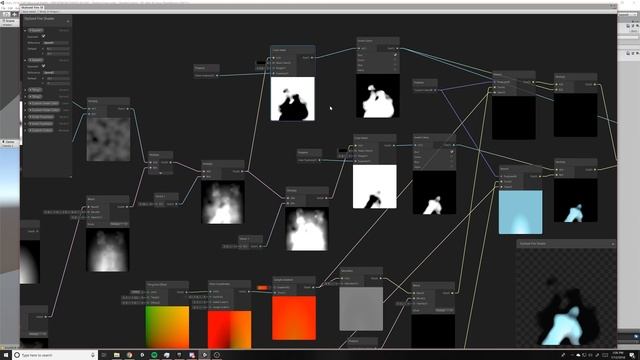Open Spotify from the taskbar
The image size is (640, 360).
[x=154, y=355]
